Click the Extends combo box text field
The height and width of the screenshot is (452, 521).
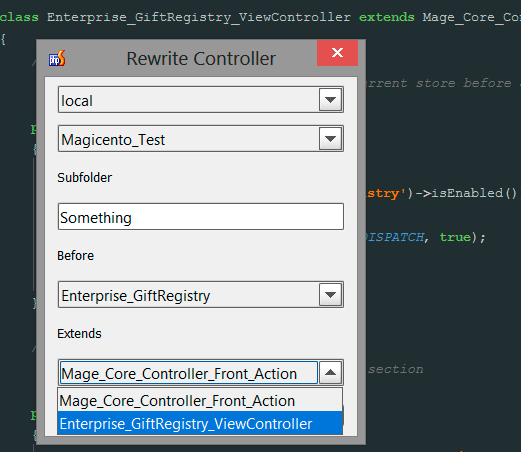pyautogui.click(x=189, y=373)
